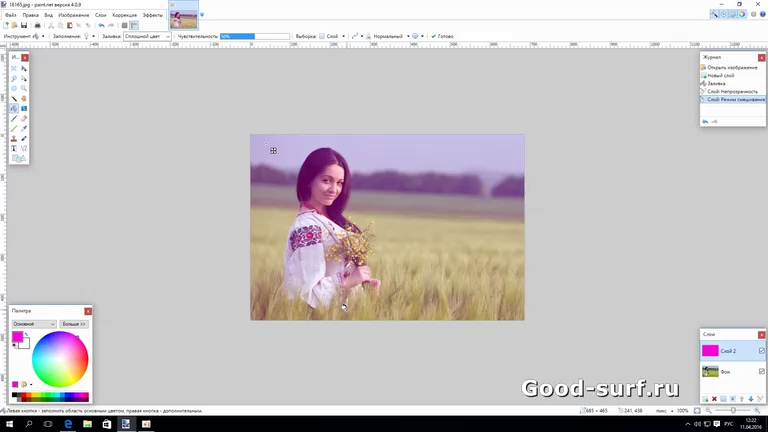Toggle the rulers button
The image size is (768, 432).
click(134, 25)
